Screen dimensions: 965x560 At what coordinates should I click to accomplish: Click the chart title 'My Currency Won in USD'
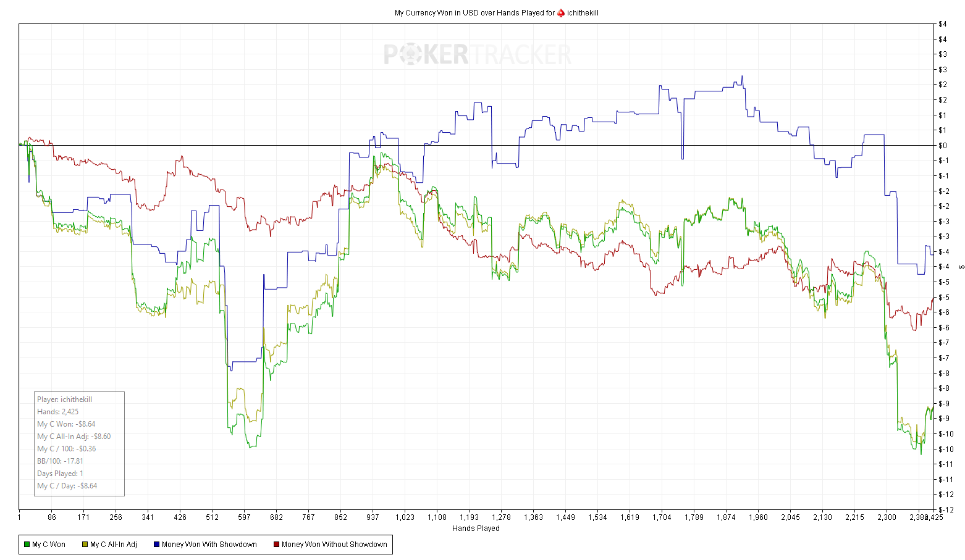pos(436,13)
